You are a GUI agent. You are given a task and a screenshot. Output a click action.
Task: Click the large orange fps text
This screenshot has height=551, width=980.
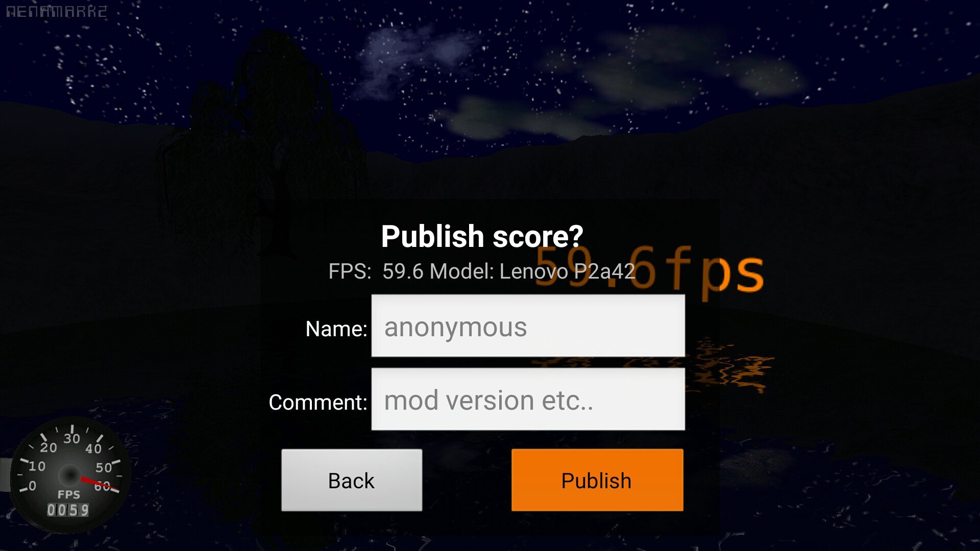pos(650,270)
